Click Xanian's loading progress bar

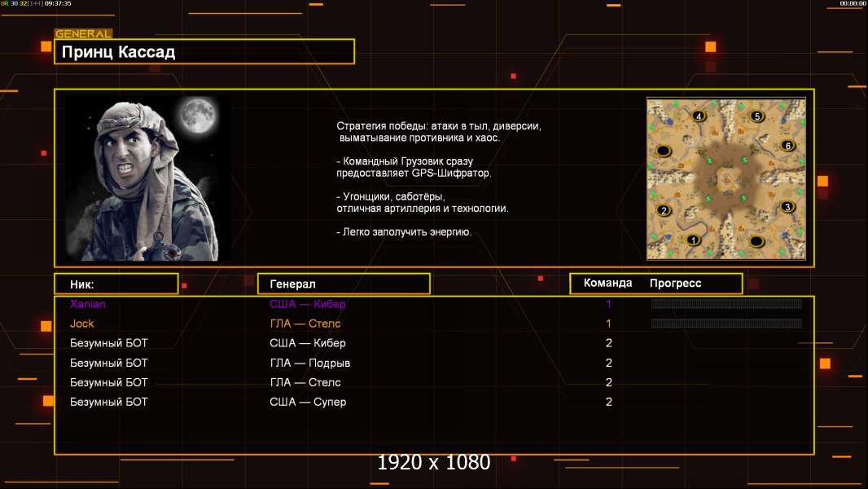click(726, 303)
